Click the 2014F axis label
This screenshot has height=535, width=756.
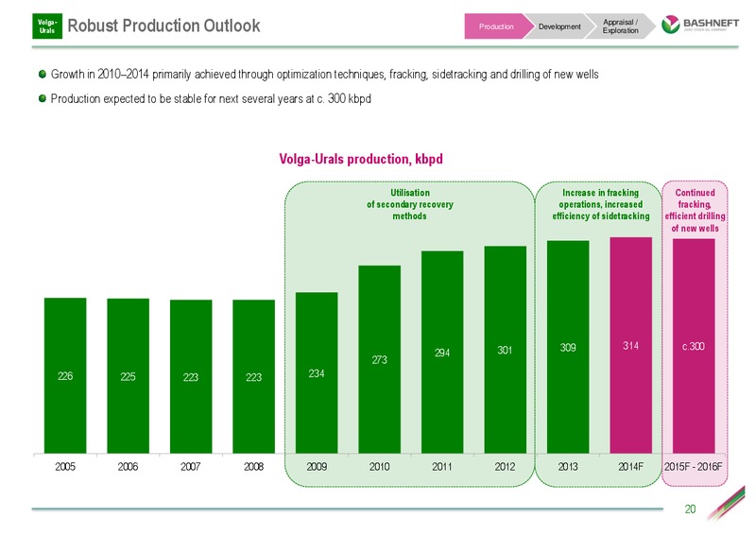[630, 467]
